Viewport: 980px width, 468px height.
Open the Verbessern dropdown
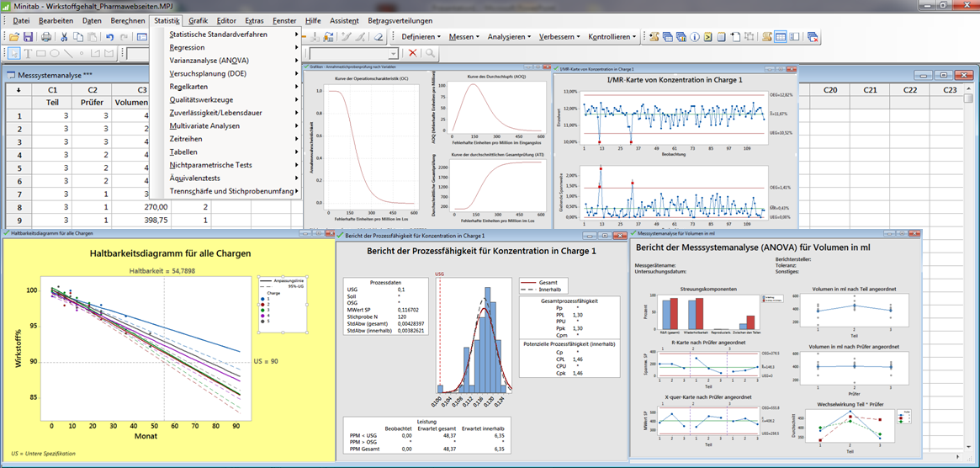(559, 36)
